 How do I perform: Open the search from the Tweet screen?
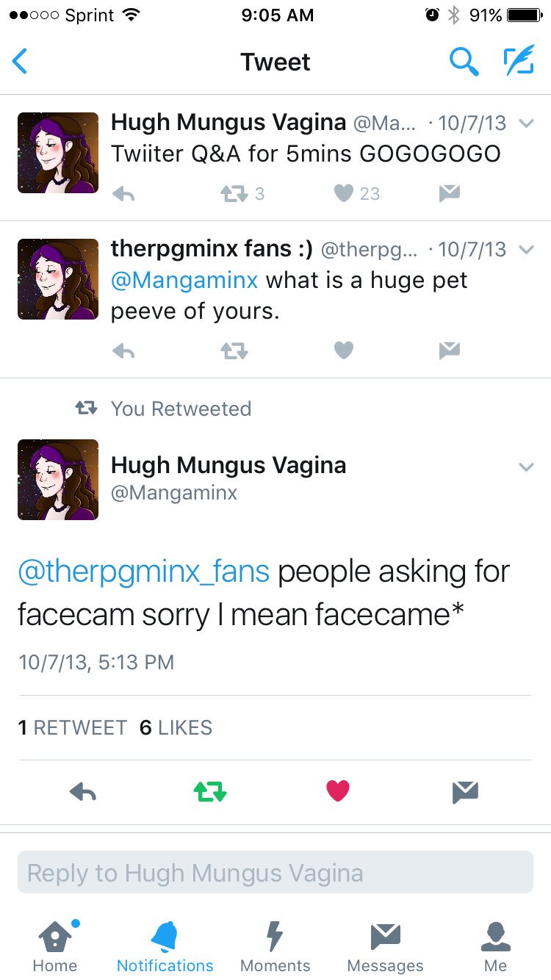[x=464, y=62]
